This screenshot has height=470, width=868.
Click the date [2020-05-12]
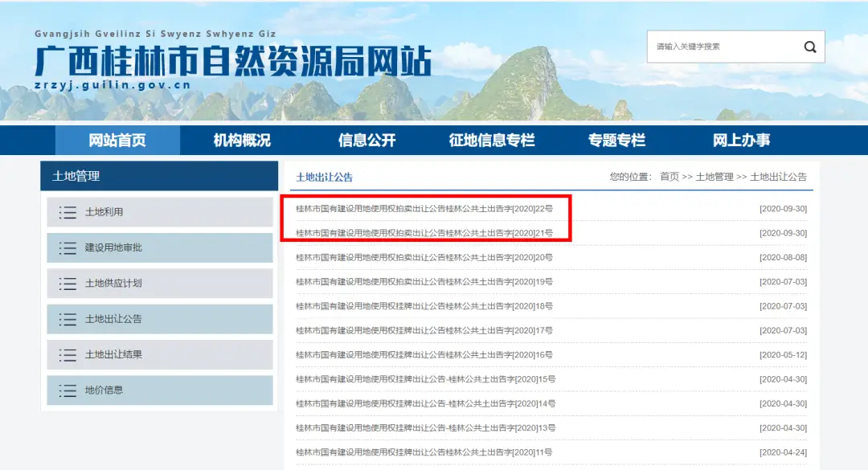click(x=783, y=355)
